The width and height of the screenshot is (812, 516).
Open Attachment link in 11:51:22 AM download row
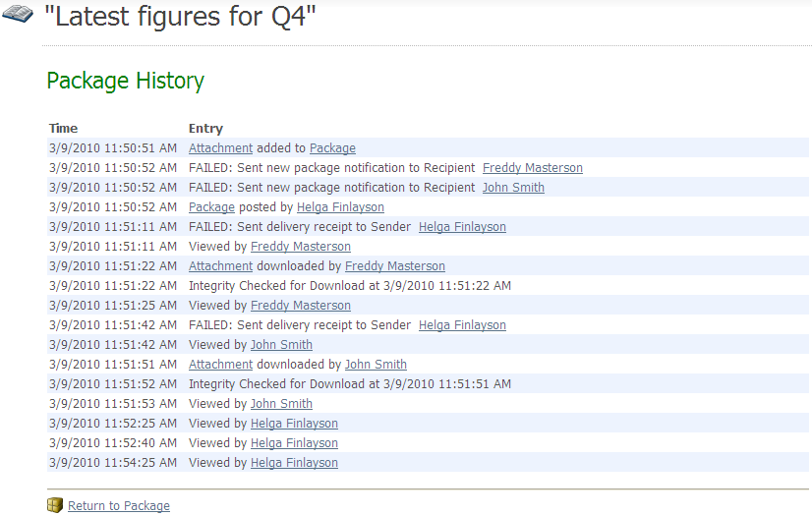[x=220, y=266]
